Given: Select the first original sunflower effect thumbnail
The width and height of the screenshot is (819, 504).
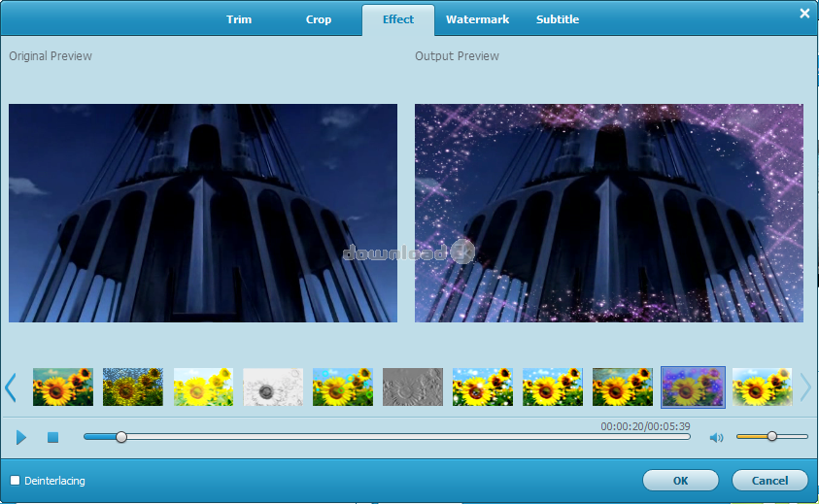Looking at the screenshot, I should [63, 387].
